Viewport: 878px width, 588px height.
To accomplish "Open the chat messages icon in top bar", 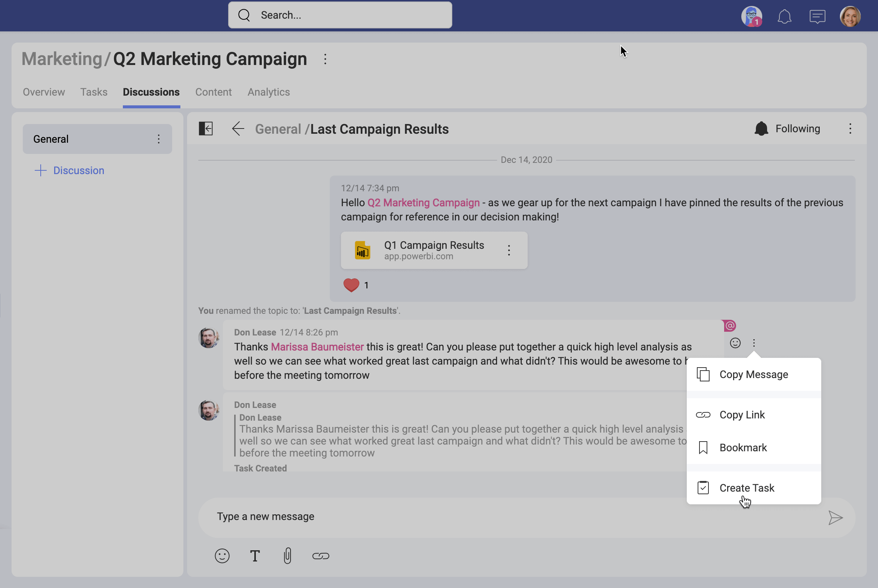I will click(x=817, y=16).
